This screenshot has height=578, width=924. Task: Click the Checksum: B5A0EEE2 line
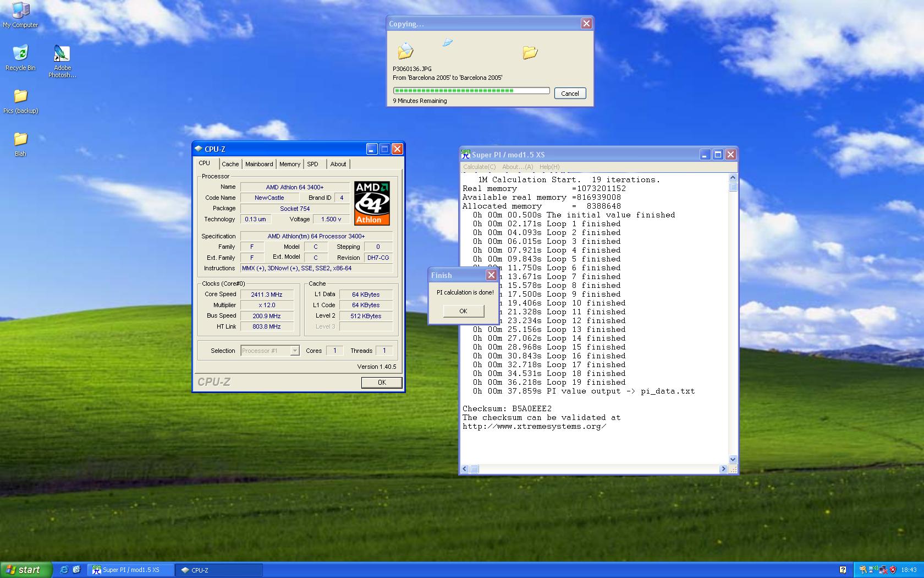pos(507,408)
